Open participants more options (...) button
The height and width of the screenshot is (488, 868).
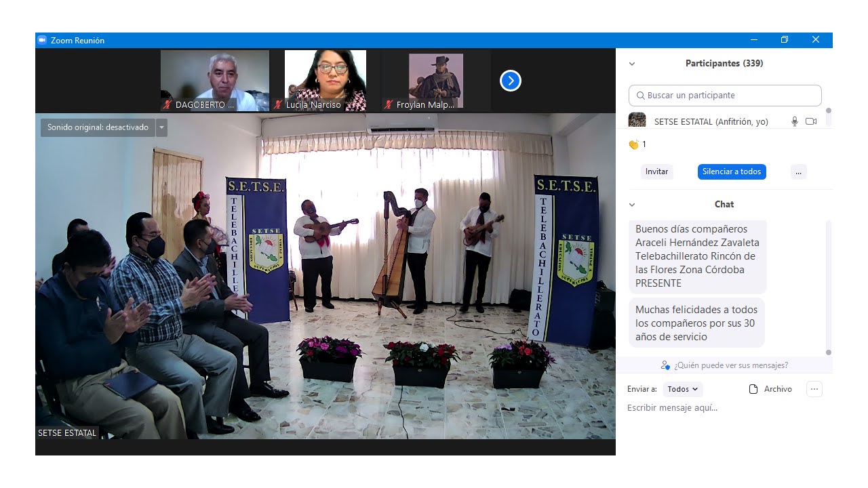click(798, 171)
